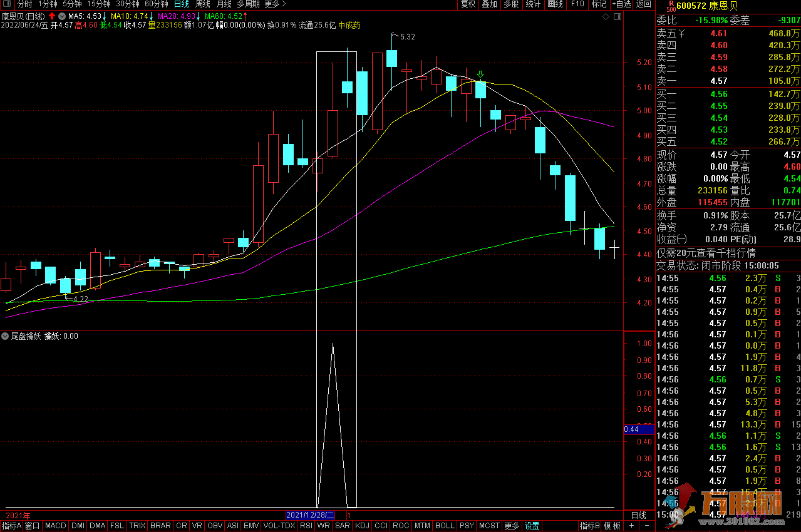Apply the BRAR indicator

pyautogui.click(x=161, y=526)
